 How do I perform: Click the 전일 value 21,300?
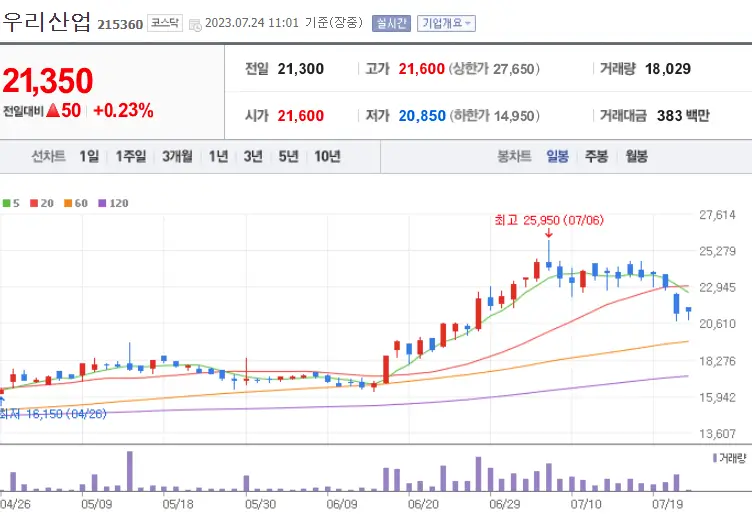click(x=301, y=69)
